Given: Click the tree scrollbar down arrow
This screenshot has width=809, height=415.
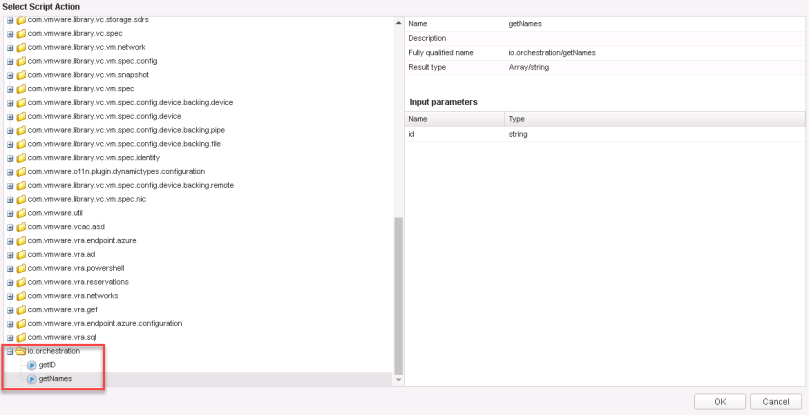Looking at the screenshot, I should pyautogui.click(x=399, y=379).
